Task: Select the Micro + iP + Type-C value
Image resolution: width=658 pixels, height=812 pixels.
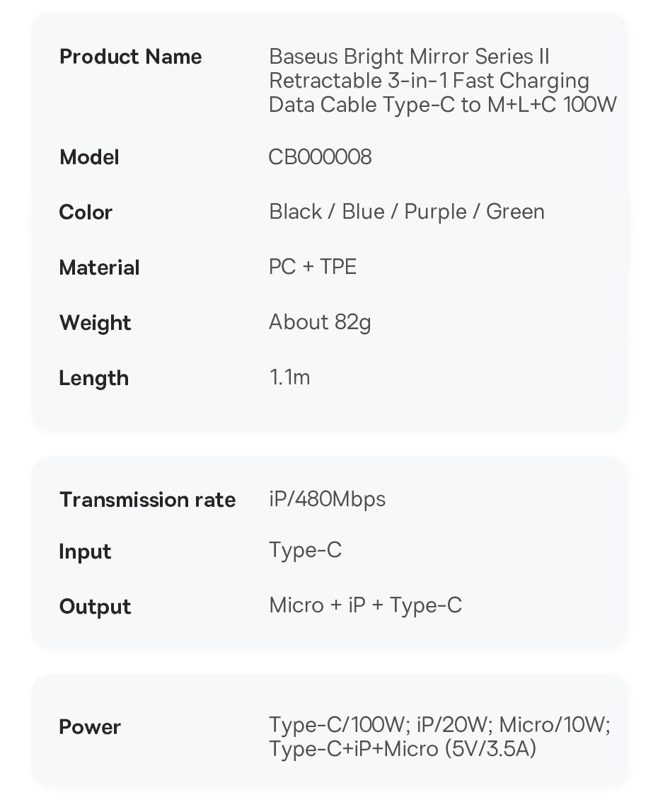Action: click(x=365, y=605)
